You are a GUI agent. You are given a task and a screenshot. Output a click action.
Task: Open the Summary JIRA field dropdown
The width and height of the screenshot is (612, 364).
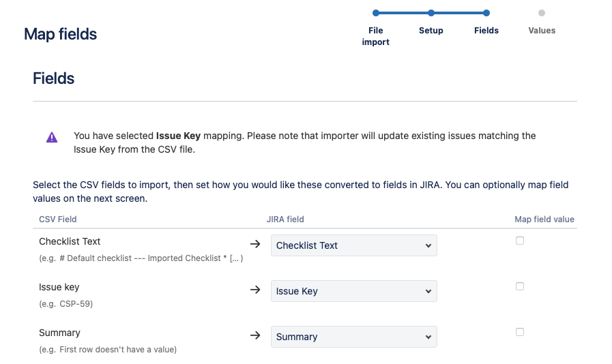(x=353, y=337)
